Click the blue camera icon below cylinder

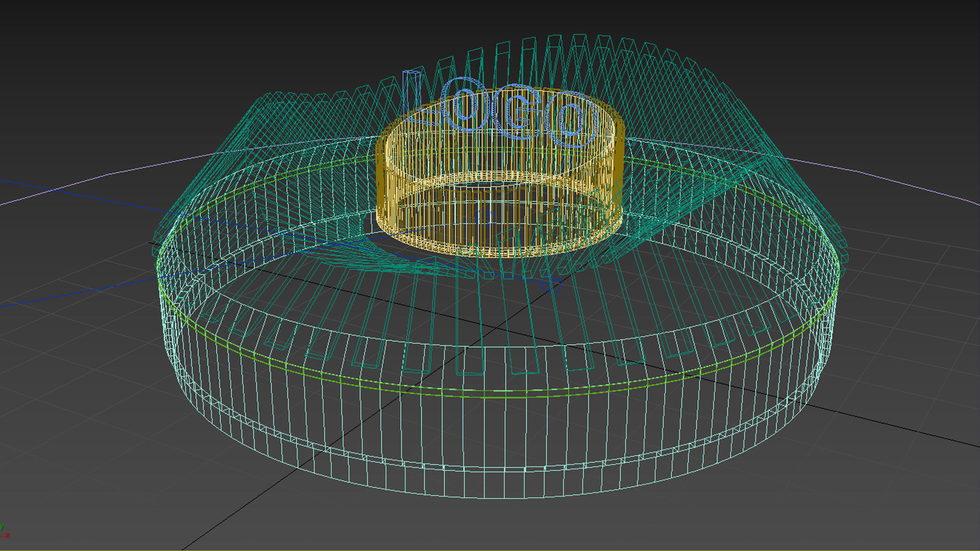tap(551, 285)
